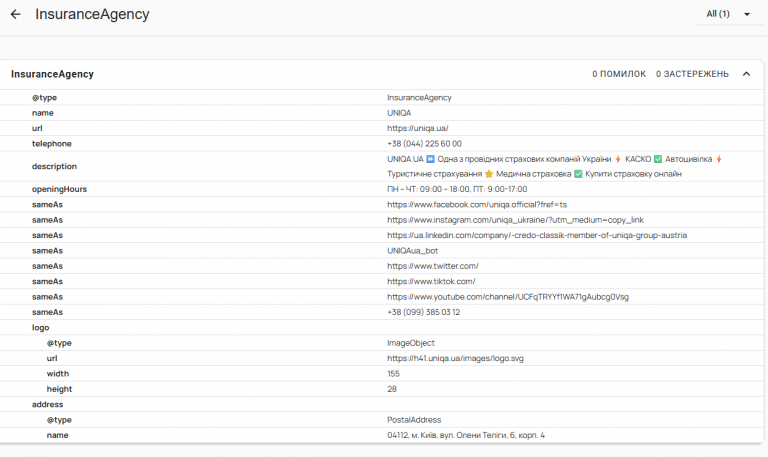Collapse the InsuranceAgency section chevron
Image resolution: width=768 pixels, height=457 pixels.
pyautogui.click(x=746, y=74)
